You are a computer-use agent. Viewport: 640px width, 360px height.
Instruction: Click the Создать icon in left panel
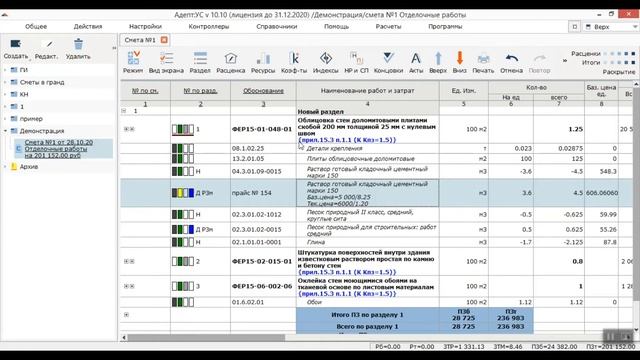(x=16, y=44)
